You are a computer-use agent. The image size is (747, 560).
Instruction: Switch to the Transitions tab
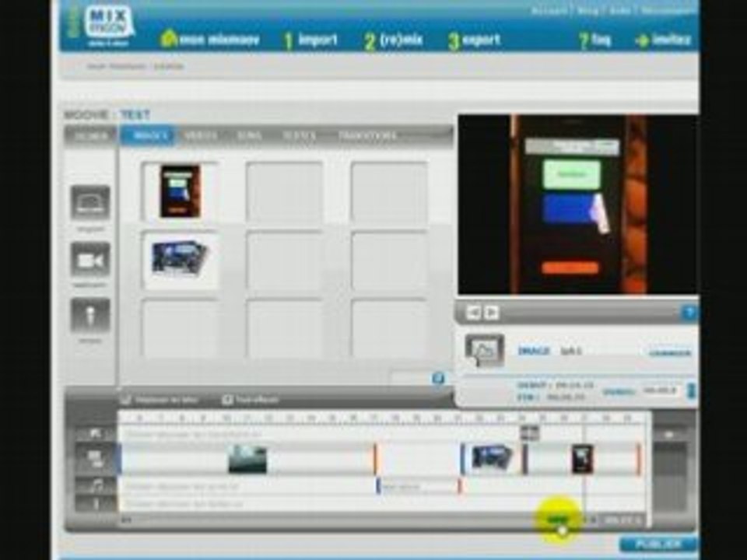tap(367, 136)
